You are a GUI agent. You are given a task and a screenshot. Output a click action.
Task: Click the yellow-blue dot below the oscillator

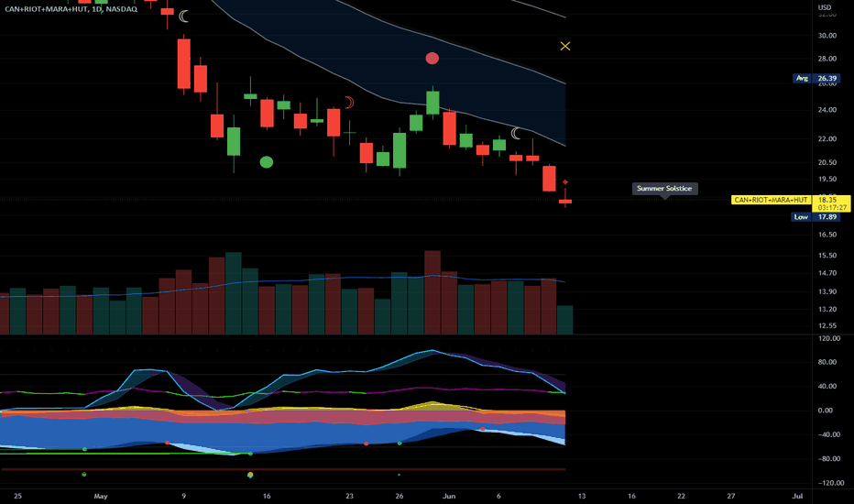[250, 475]
